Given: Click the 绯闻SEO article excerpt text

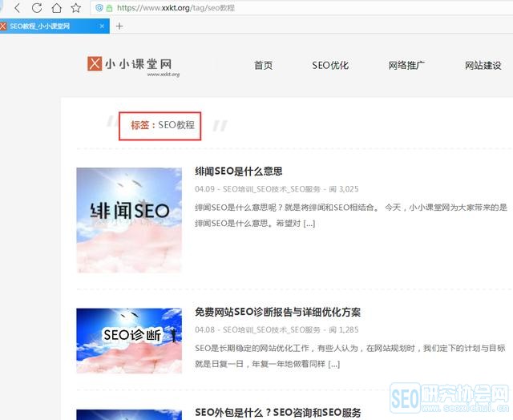Looking at the screenshot, I should (x=351, y=216).
